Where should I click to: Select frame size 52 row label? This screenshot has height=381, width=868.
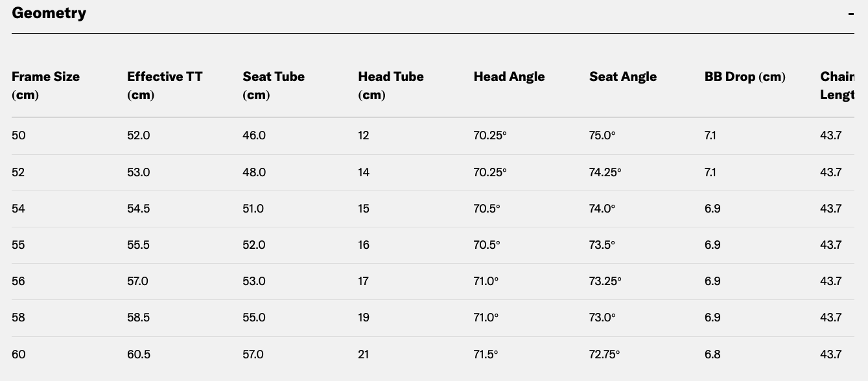[19, 172]
